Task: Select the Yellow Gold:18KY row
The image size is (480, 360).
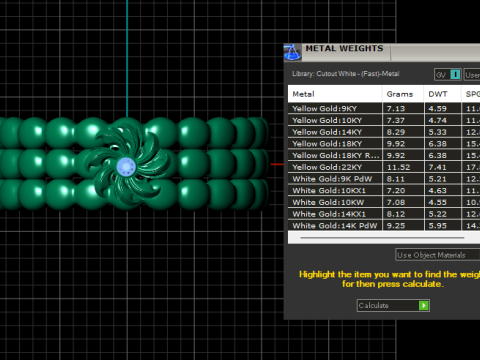Action: click(x=384, y=144)
